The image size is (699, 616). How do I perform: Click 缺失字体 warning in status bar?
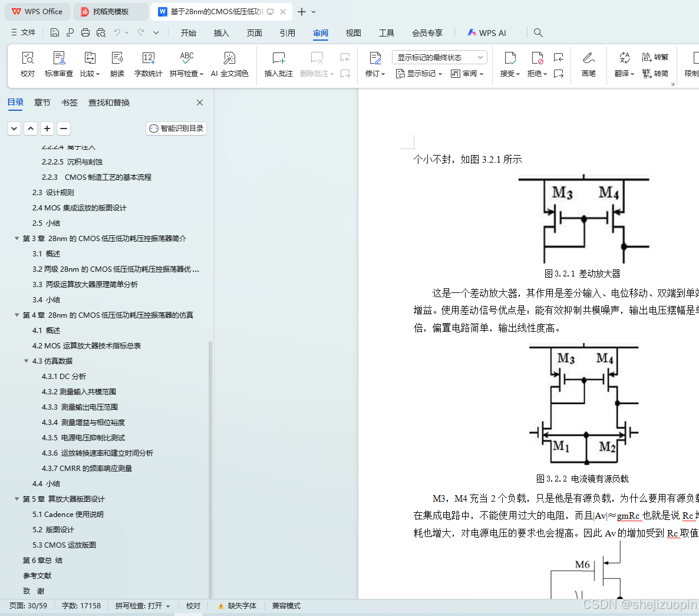coord(237,606)
